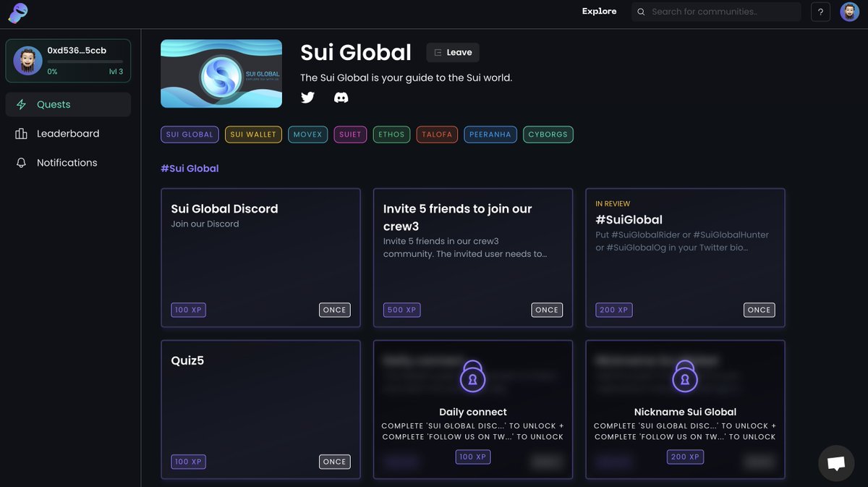
Task: Select the SUIET category tag
Action: pyautogui.click(x=350, y=135)
